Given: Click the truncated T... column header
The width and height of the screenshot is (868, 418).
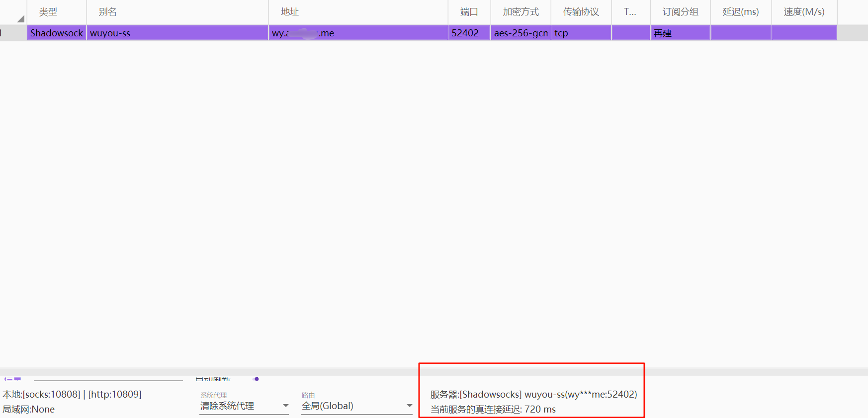Looking at the screenshot, I should point(630,12).
